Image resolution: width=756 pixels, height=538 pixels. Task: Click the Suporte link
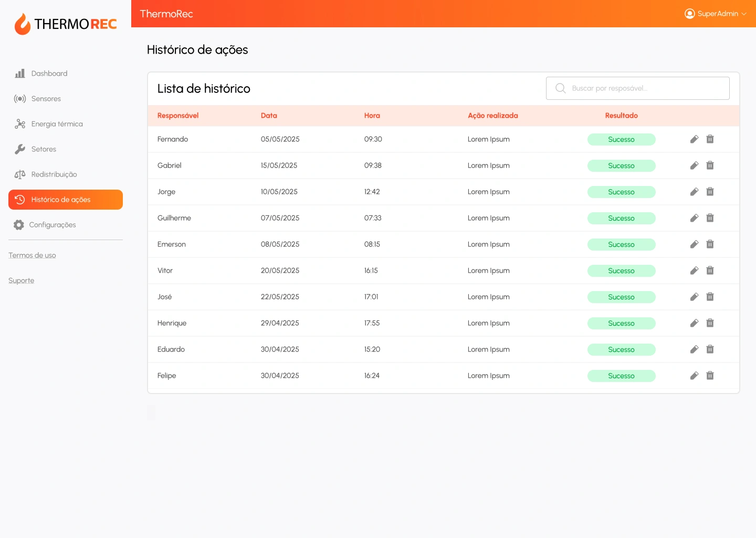click(22, 281)
